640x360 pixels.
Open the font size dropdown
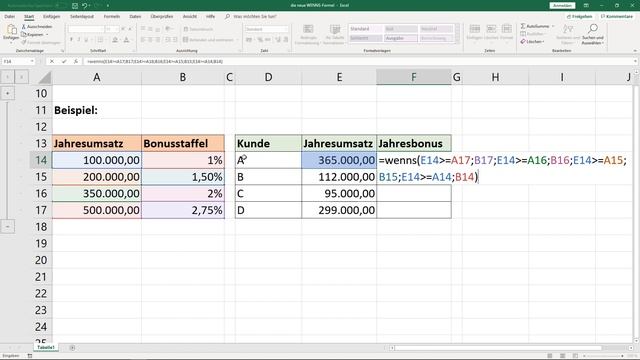pyautogui.click(x=117, y=29)
